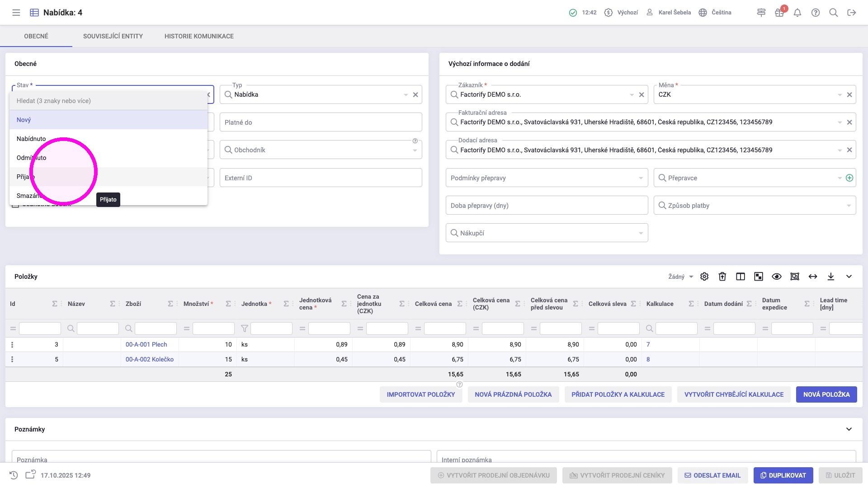Viewport: 868px width, 488px height.
Task: Expand the Podmínky přepravy dropdown
Action: 547,178
